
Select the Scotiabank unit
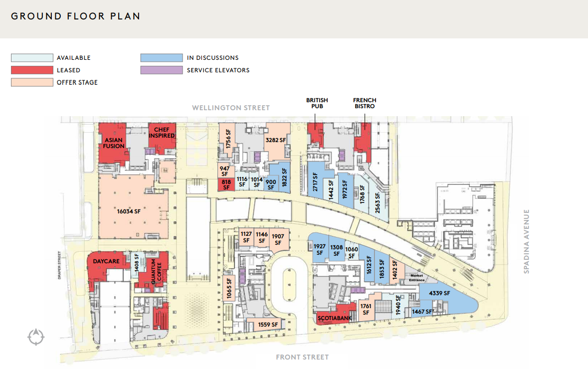click(x=334, y=317)
